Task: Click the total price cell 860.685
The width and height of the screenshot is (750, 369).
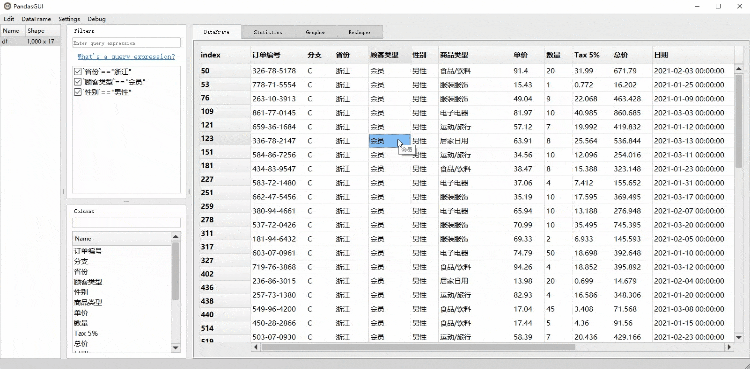Action: click(631, 113)
